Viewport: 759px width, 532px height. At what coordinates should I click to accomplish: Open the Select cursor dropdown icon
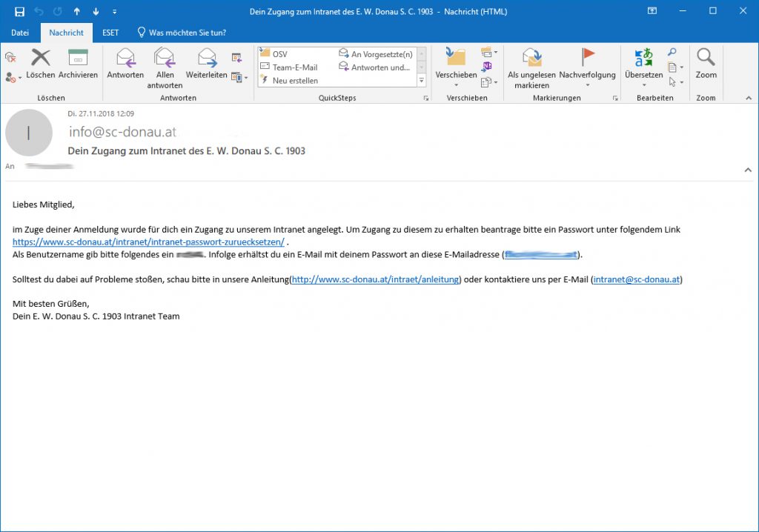[x=675, y=82]
